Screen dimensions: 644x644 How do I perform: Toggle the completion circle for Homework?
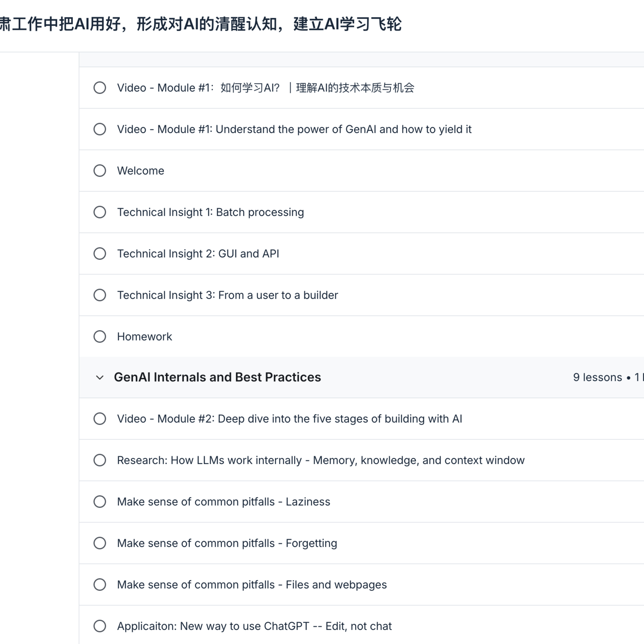pyautogui.click(x=100, y=336)
